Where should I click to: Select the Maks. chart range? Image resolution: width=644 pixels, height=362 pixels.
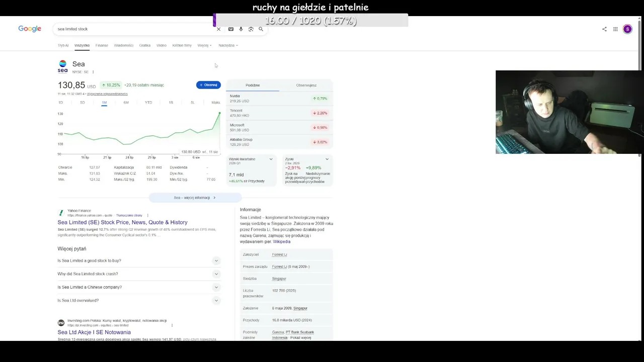point(216,103)
